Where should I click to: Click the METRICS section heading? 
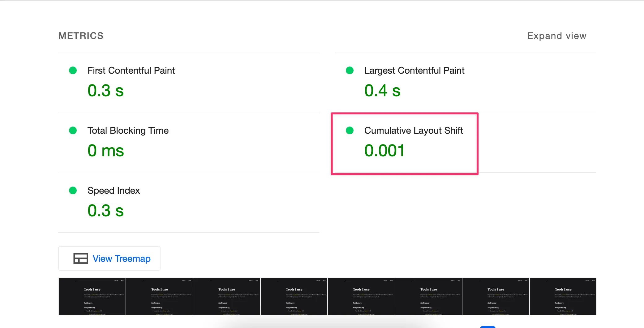pyautogui.click(x=81, y=36)
